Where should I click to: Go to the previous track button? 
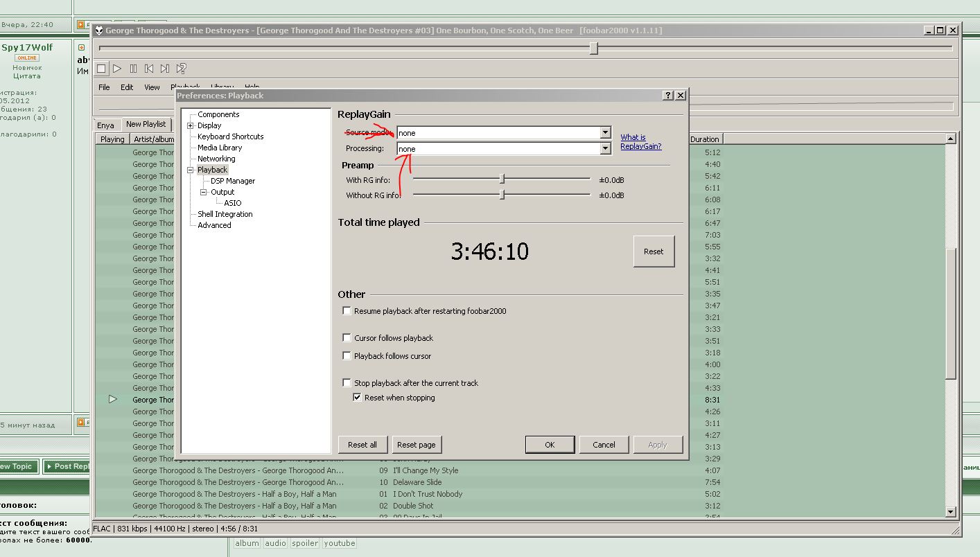(149, 69)
